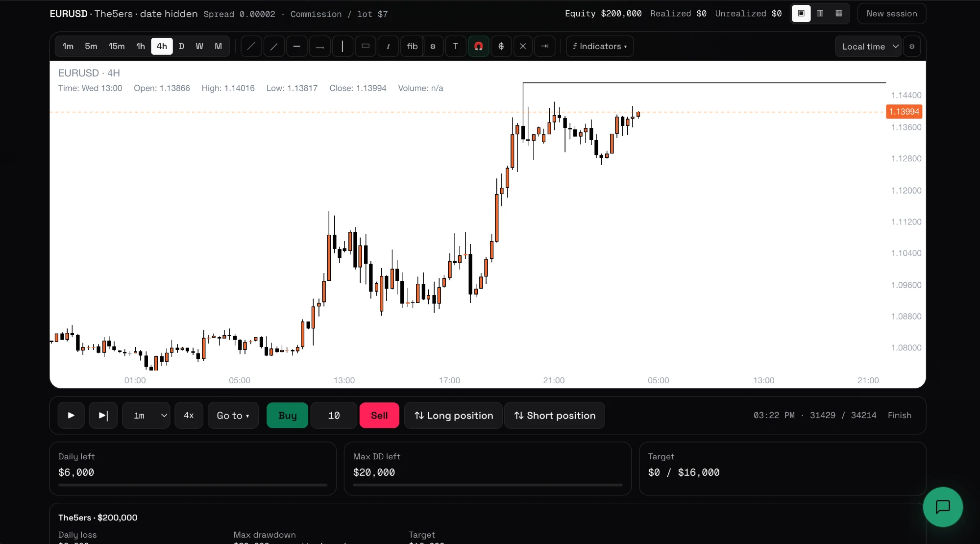Change the 4x playback speed
This screenshot has height=544, width=980.
[x=189, y=415]
